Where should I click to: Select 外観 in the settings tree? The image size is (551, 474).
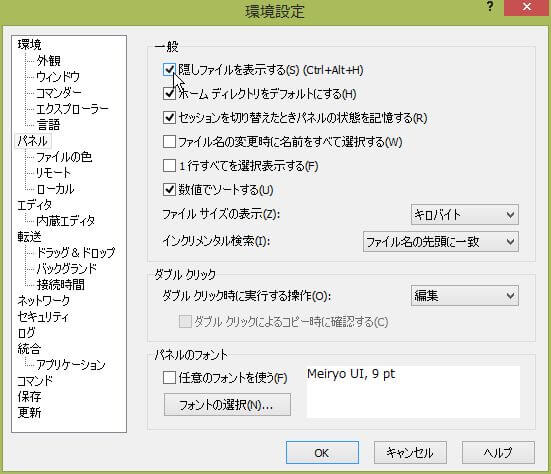tap(48, 60)
